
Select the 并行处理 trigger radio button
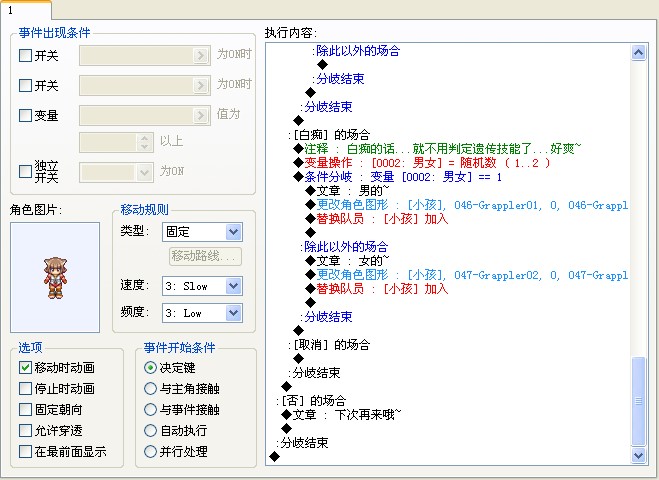coord(150,452)
